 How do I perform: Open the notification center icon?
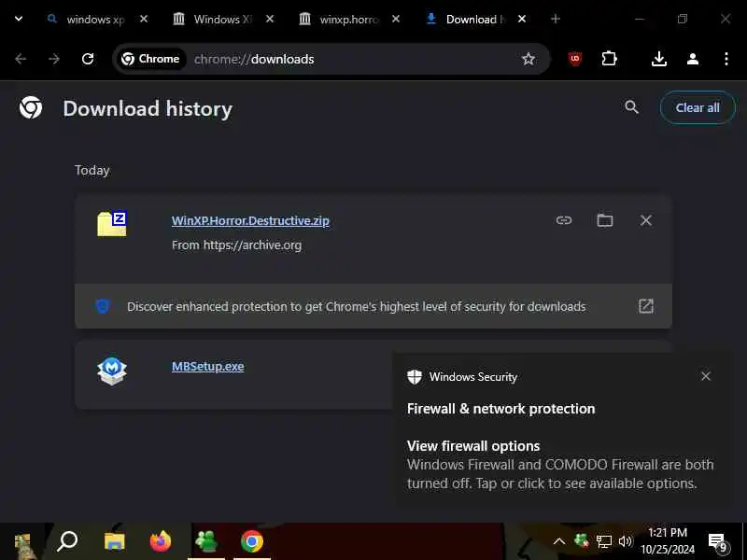point(718,542)
